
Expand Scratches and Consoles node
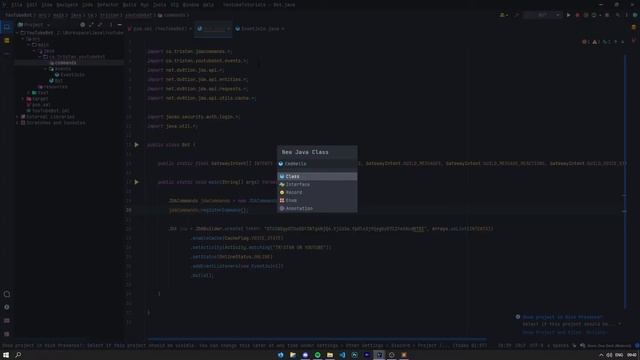pyautogui.click(x=18, y=123)
